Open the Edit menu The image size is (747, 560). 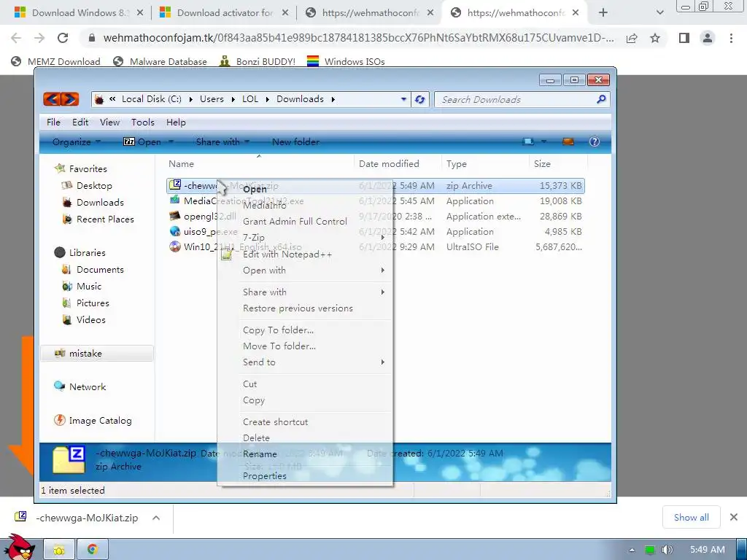pyautogui.click(x=80, y=122)
